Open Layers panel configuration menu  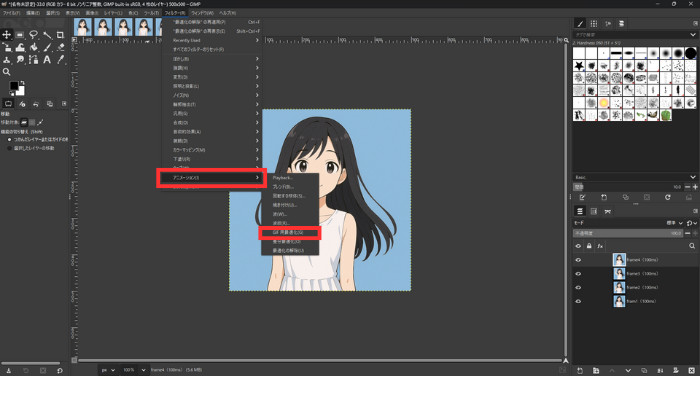click(x=695, y=211)
